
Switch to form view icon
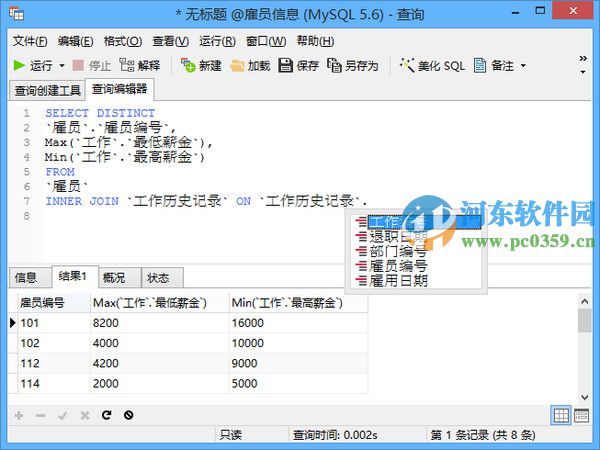pyautogui.click(x=581, y=416)
